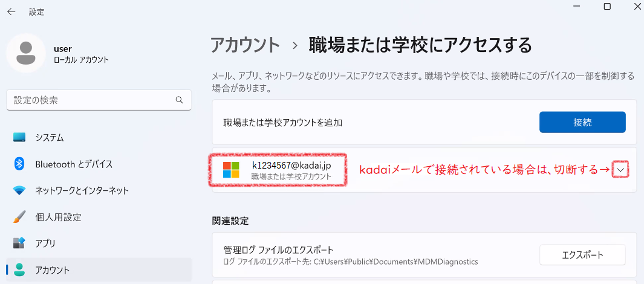The image size is (644, 284).
Task: Click the アプリ icon in sidebar
Action: click(x=19, y=243)
